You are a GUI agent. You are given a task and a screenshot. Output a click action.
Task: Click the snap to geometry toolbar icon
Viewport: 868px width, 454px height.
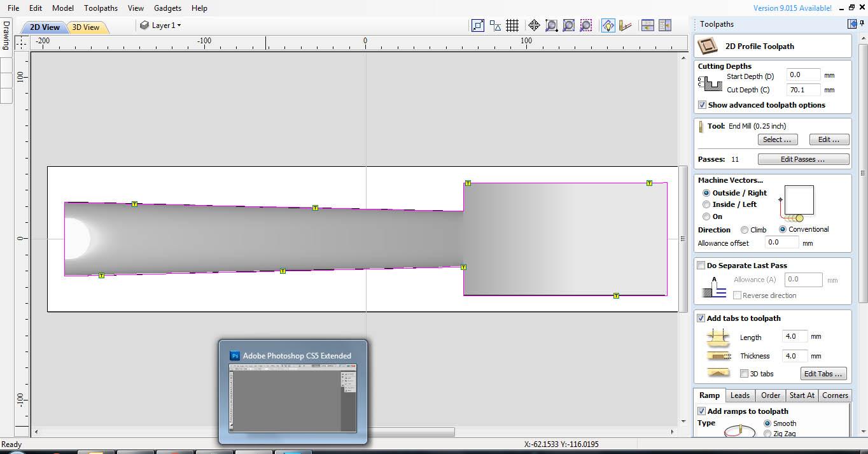tap(478, 25)
